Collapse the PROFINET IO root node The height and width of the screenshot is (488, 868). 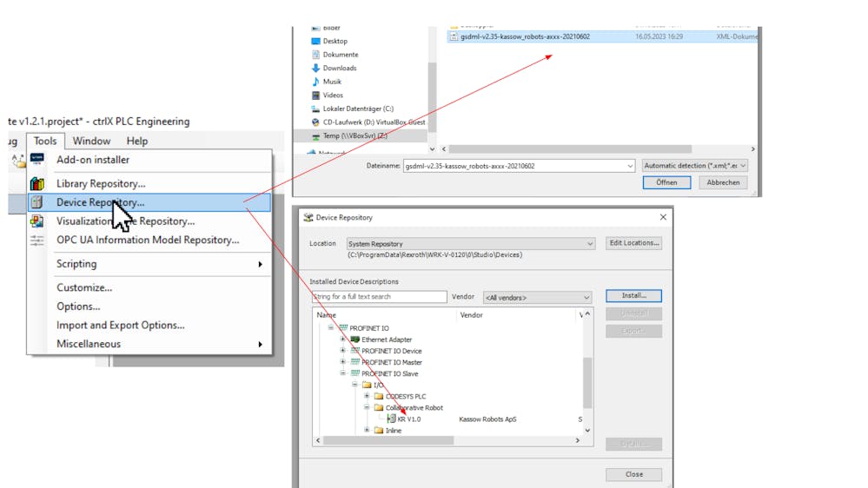click(x=331, y=327)
